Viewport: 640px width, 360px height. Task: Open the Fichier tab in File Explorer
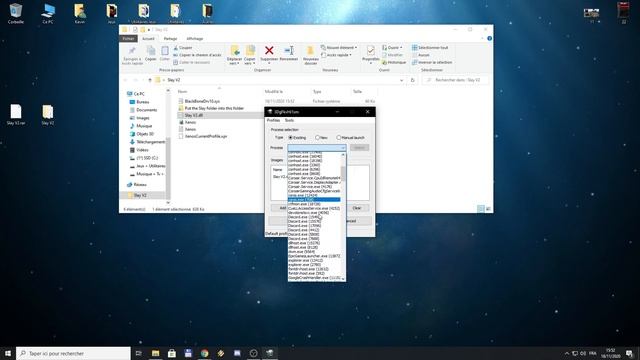click(x=128, y=38)
